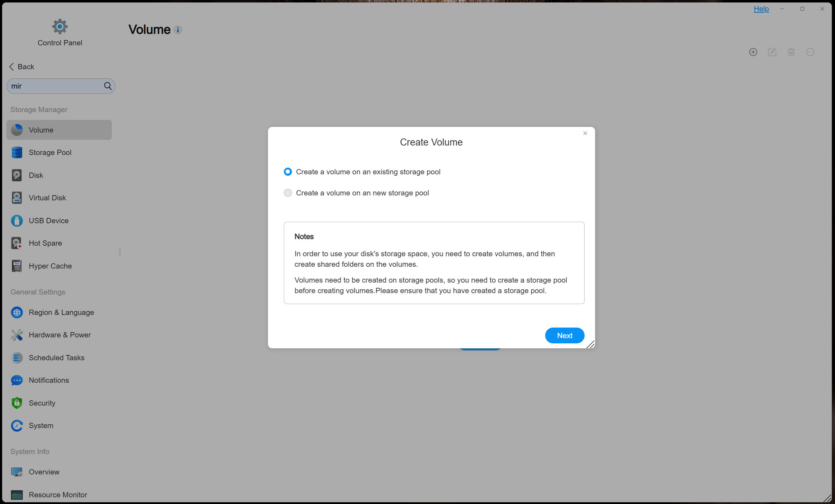Open Storage Pool menu item
This screenshot has height=504, width=835.
pos(50,153)
